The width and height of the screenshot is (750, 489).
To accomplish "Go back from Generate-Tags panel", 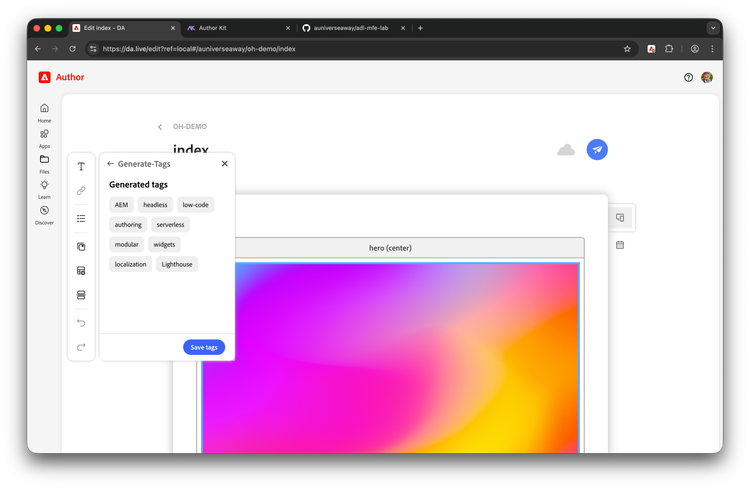I will pyautogui.click(x=111, y=163).
